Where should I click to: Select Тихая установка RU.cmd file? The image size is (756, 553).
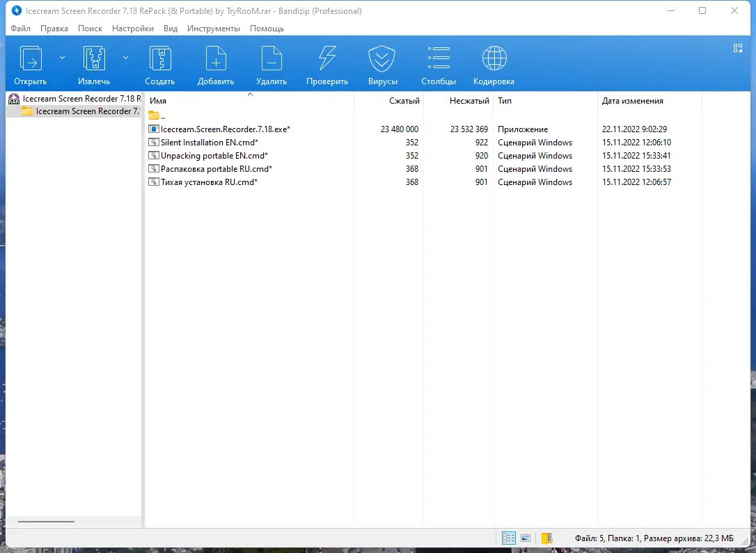[209, 182]
